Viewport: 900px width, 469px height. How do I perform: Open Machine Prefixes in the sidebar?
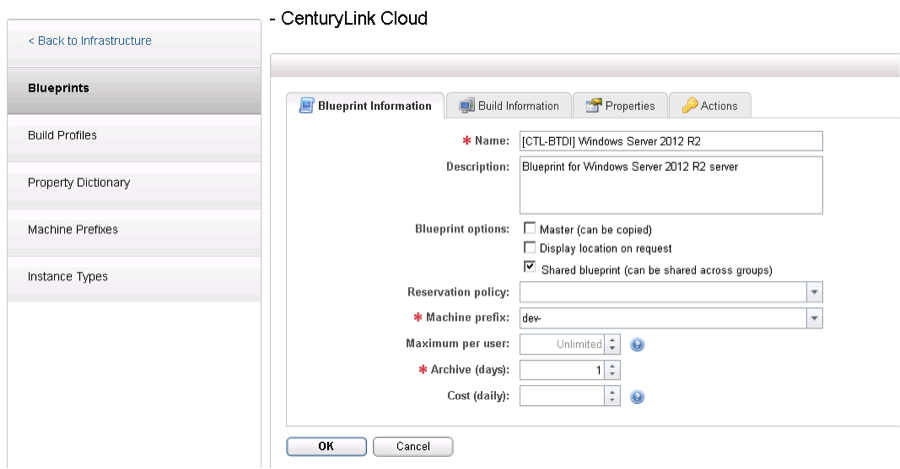pyautogui.click(x=134, y=232)
